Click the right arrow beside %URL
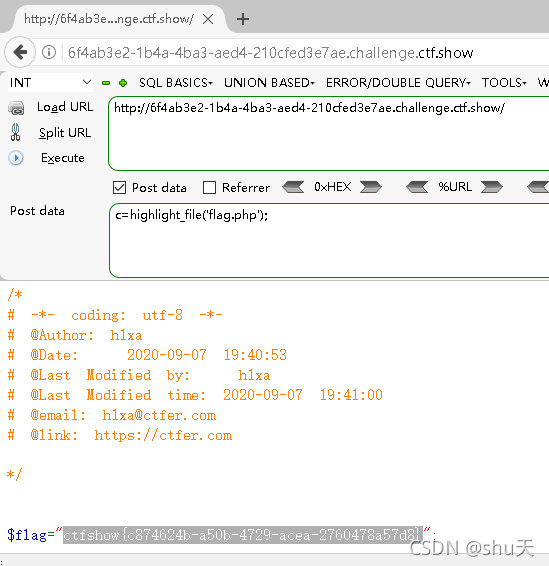The image size is (549, 566). (492, 187)
